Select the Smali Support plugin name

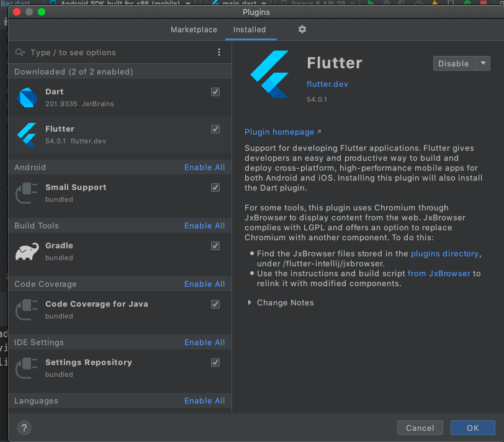[x=76, y=187]
